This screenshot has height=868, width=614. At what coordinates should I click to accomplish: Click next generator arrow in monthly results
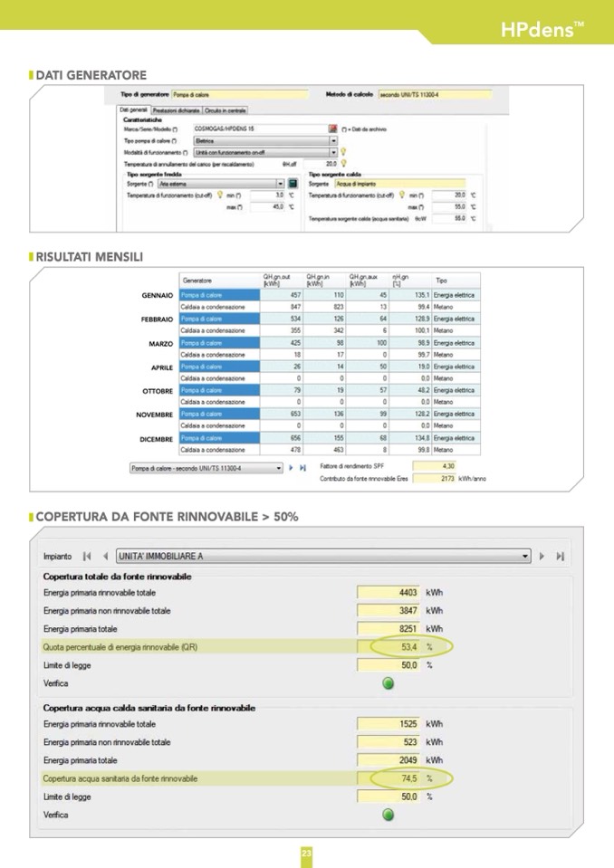pos(292,468)
